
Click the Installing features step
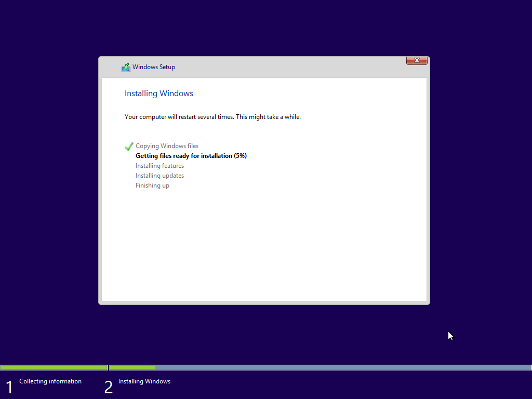[159, 165]
